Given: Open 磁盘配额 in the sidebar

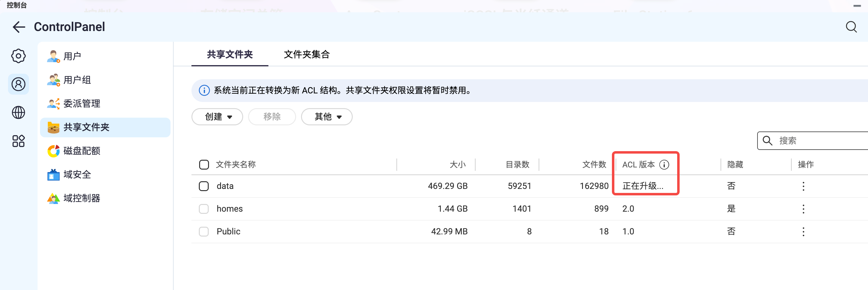Looking at the screenshot, I should pos(82,151).
